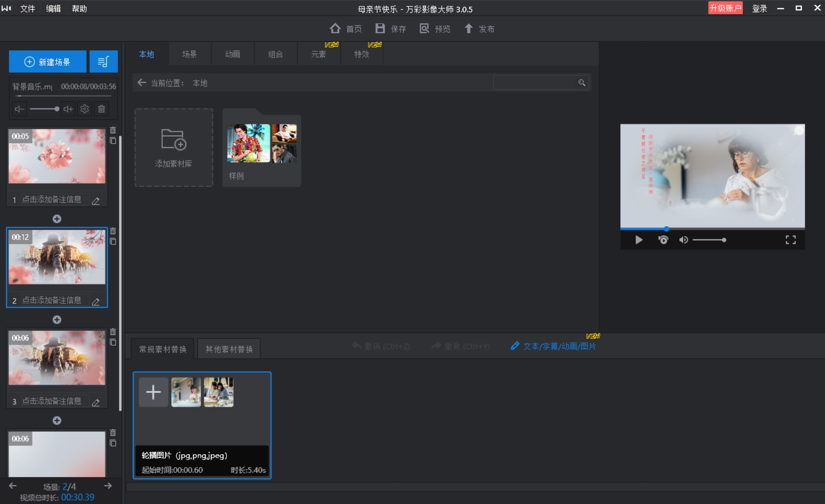
Task: Open the 文件 menu
Action: pyautogui.click(x=28, y=8)
